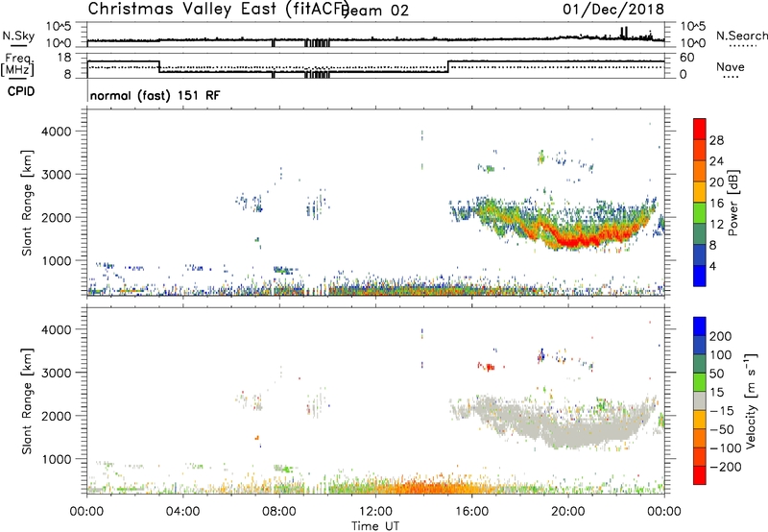The image size is (768, 532).
Task: Click the "4000" tick in Power panel
Action: (x=57, y=132)
